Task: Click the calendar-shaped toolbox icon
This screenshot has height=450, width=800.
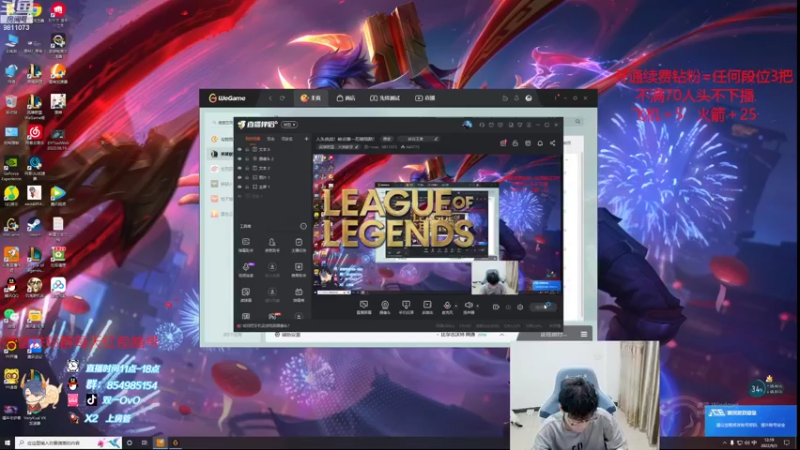Action: coord(298,292)
